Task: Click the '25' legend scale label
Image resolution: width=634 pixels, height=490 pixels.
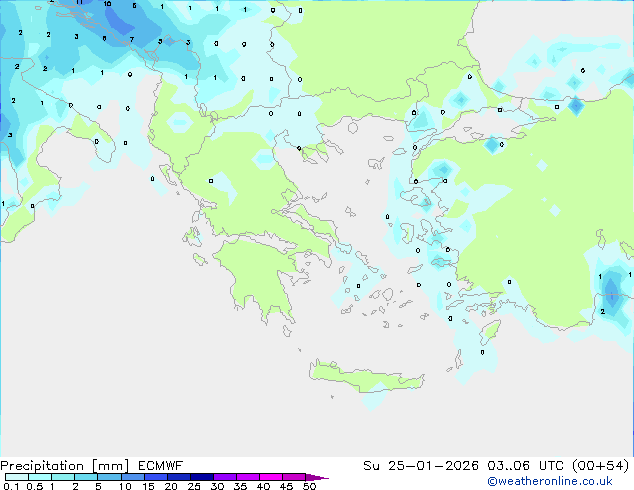Action: tap(194, 486)
